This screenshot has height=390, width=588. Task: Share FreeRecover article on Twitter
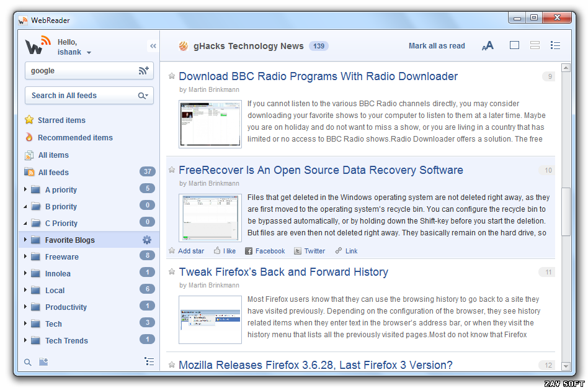pos(310,251)
